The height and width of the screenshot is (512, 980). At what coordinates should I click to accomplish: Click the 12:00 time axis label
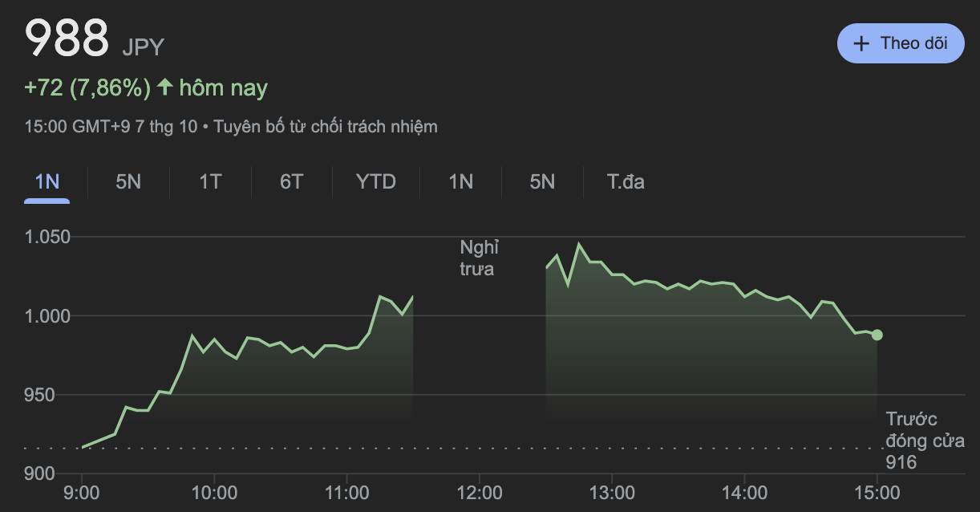[x=479, y=490]
